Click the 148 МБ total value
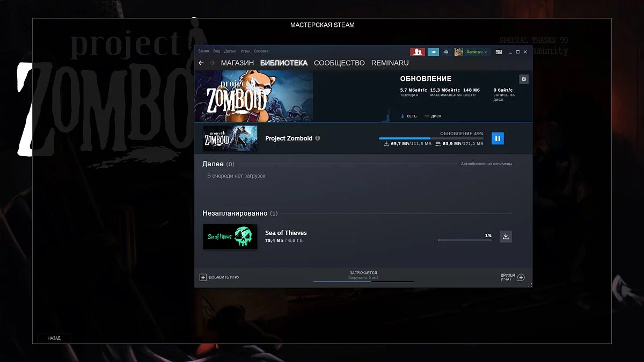 472,90
